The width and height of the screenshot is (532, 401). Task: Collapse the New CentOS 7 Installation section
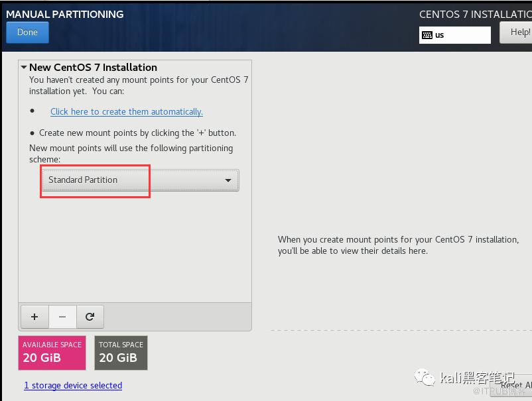pos(24,67)
